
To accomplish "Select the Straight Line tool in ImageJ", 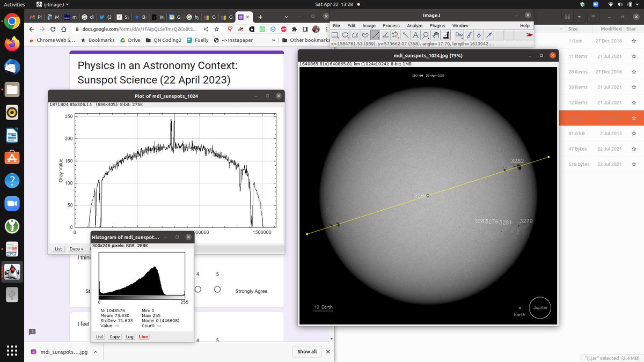I will pos(376,35).
